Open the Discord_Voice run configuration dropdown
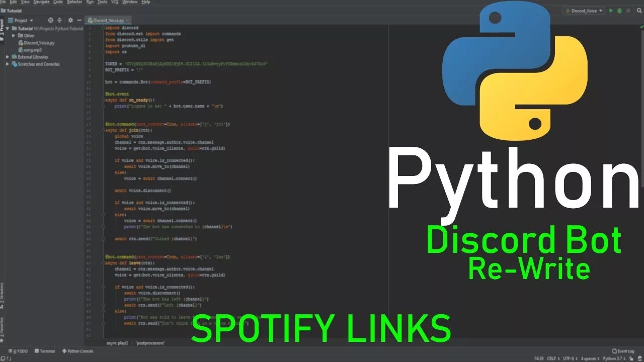Screen dimensions: 644x362 pos(584,11)
